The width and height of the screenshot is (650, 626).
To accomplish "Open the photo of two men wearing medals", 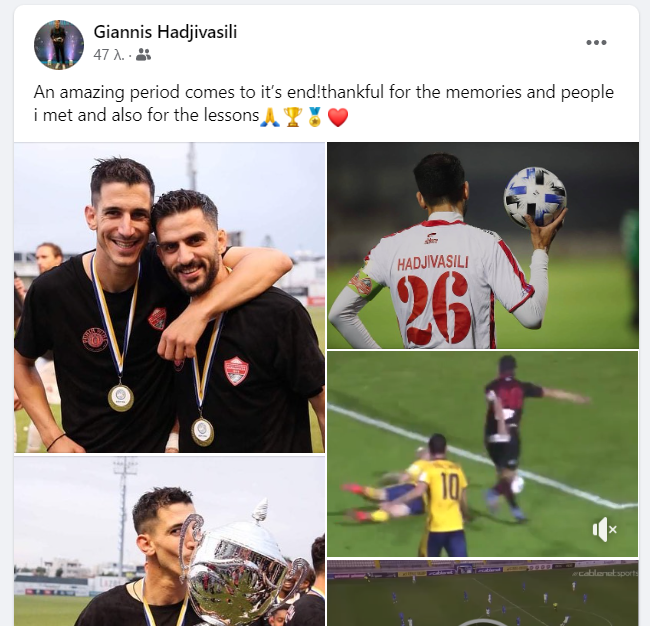I will (x=170, y=297).
